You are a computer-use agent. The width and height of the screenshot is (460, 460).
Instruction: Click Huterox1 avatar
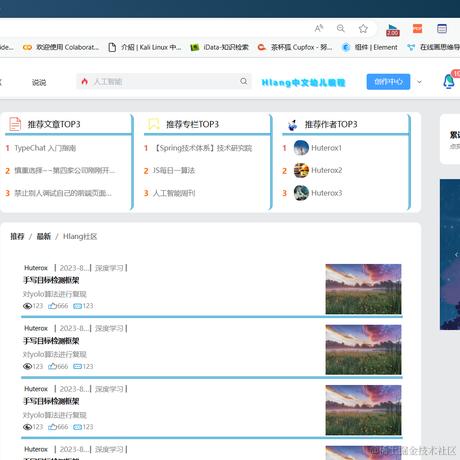[x=301, y=148]
